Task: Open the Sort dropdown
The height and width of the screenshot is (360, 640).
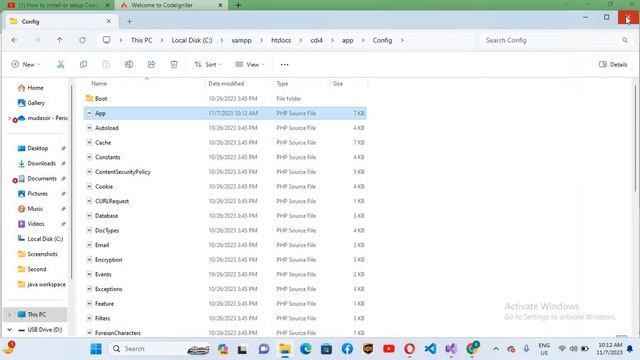Action: 208,64
